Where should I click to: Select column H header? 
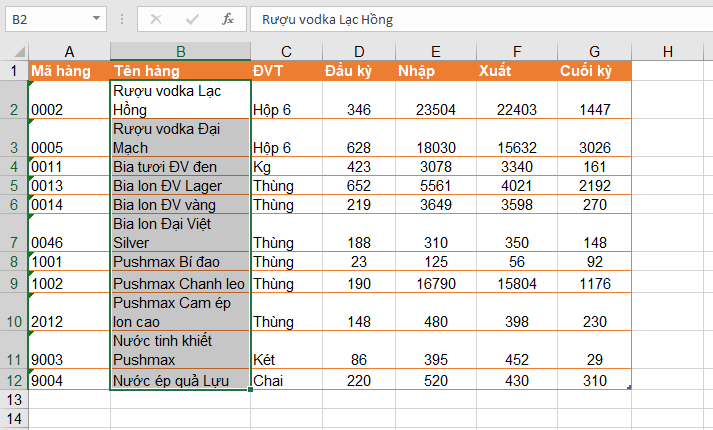pos(668,51)
